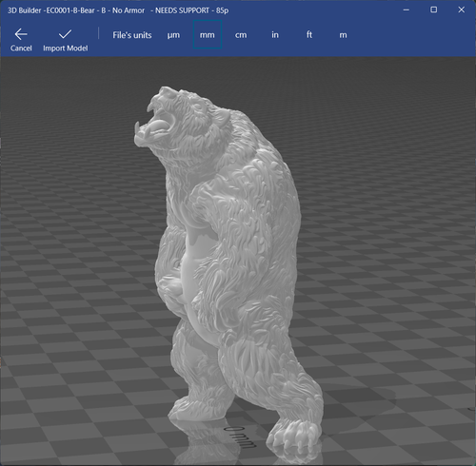476x466 pixels.
Task: Choose cm as the model units
Action: click(x=241, y=35)
